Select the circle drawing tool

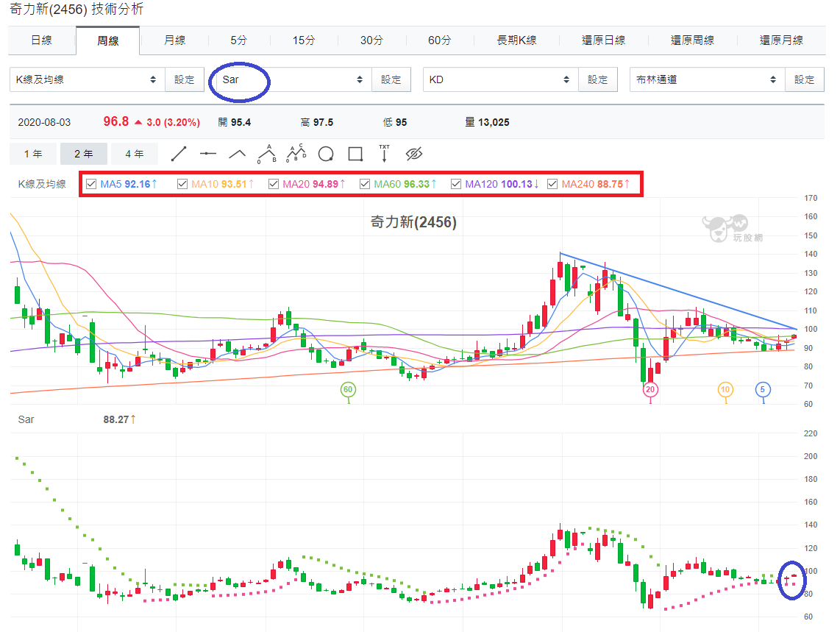326,155
